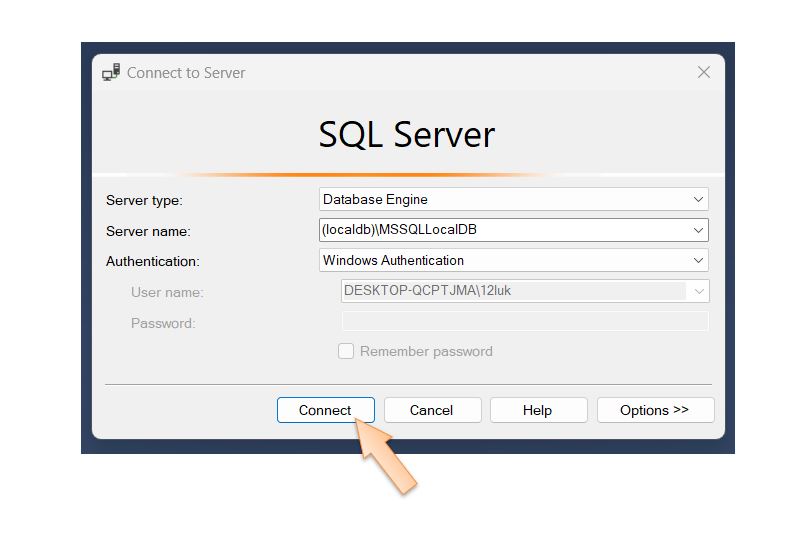Click the 'Connect to Server' title text
The height and width of the screenshot is (550, 810).
click(186, 72)
